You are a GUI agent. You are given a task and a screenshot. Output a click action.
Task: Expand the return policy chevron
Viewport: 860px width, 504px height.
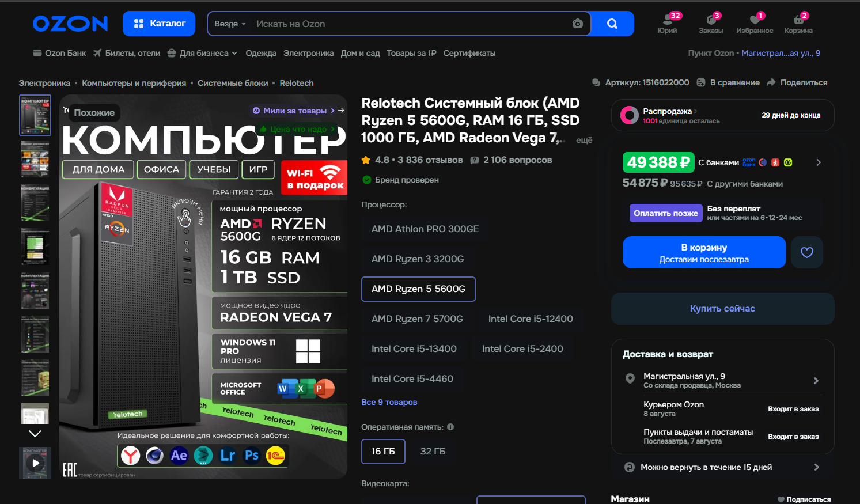pyautogui.click(x=816, y=467)
